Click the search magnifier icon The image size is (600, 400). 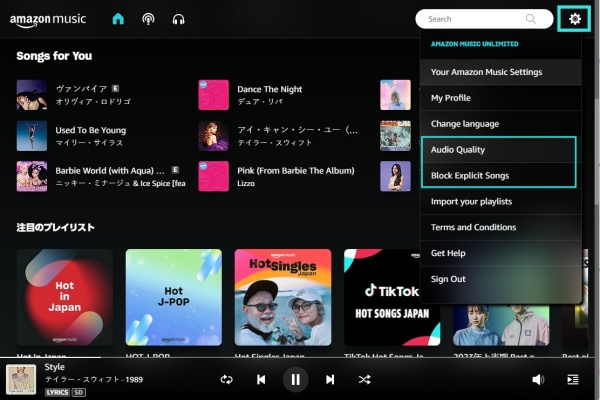530,19
